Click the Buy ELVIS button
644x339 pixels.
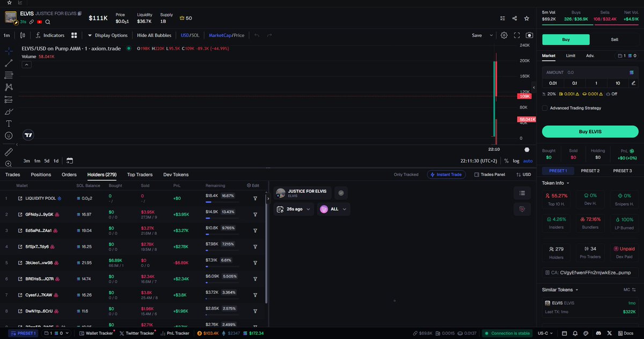[x=590, y=132]
